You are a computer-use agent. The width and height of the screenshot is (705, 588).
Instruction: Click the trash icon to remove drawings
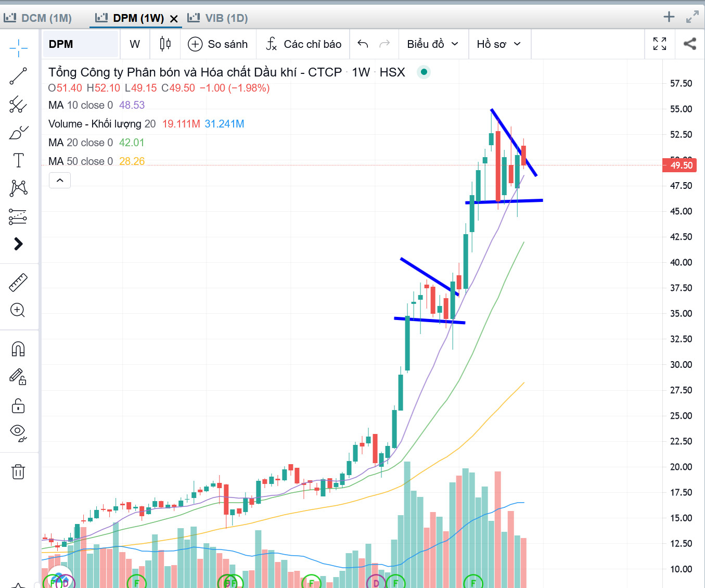click(x=18, y=472)
